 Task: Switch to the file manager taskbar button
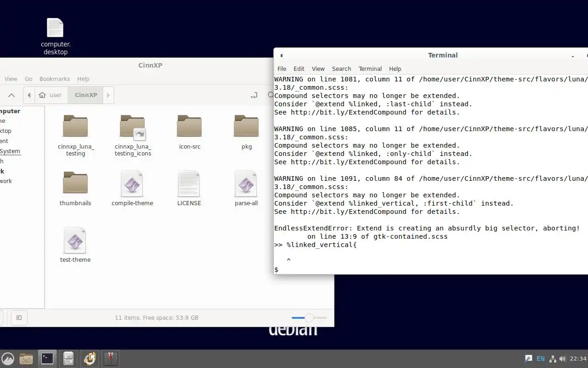tap(68, 358)
